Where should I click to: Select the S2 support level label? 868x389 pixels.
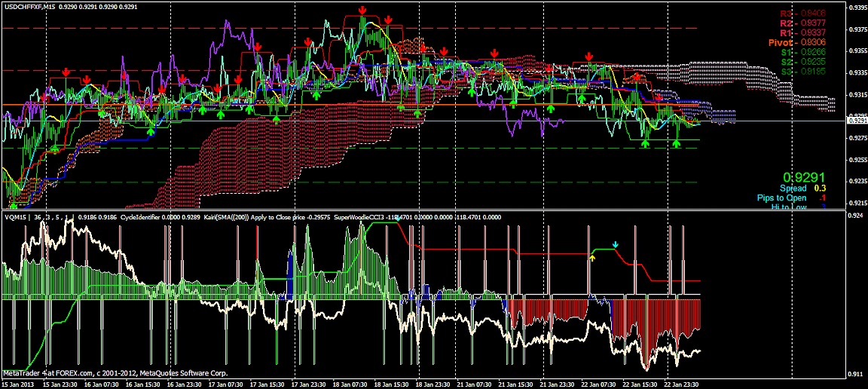(x=802, y=63)
